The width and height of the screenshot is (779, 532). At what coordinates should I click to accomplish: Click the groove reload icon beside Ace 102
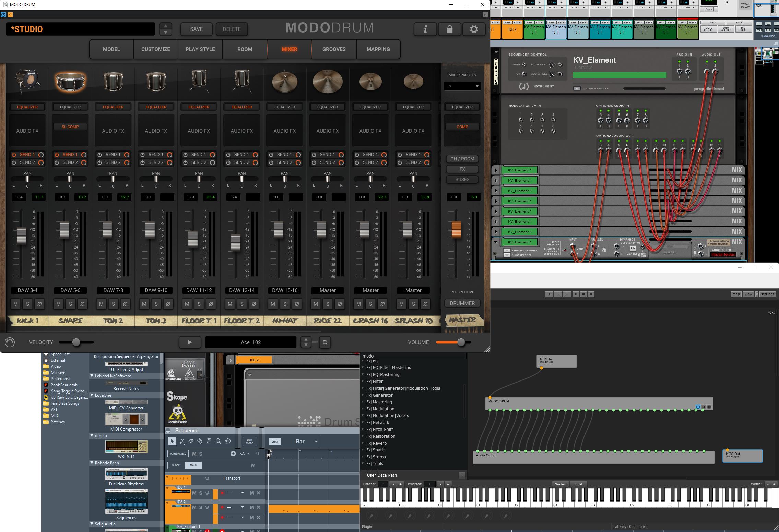click(325, 342)
